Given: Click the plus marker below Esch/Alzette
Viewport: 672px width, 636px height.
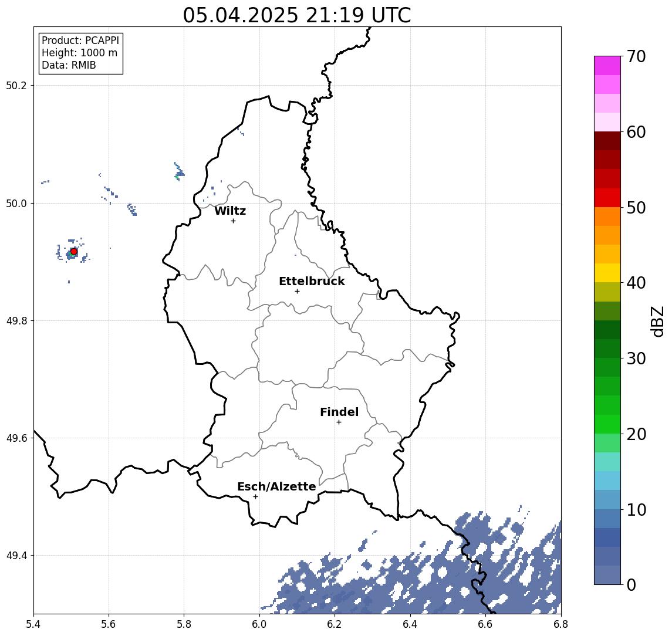Looking at the screenshot, I should [255, 497].
